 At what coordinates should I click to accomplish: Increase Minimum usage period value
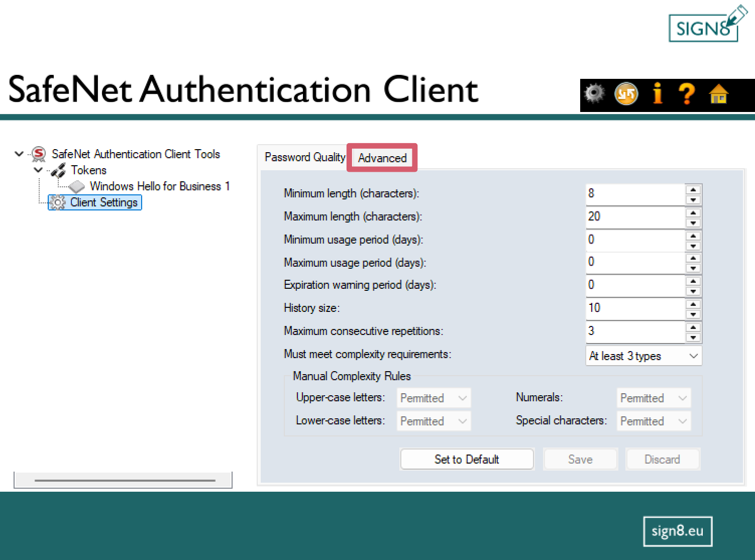pos(693,236)
